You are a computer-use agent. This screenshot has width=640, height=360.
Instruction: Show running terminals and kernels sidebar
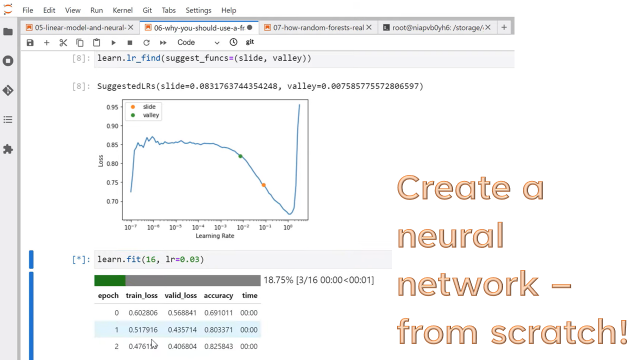(x=8, y=61)
